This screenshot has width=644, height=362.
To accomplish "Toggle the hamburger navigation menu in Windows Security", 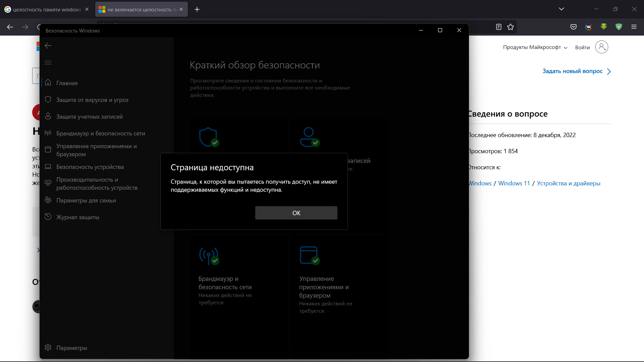I will click(x=48, y=62).
